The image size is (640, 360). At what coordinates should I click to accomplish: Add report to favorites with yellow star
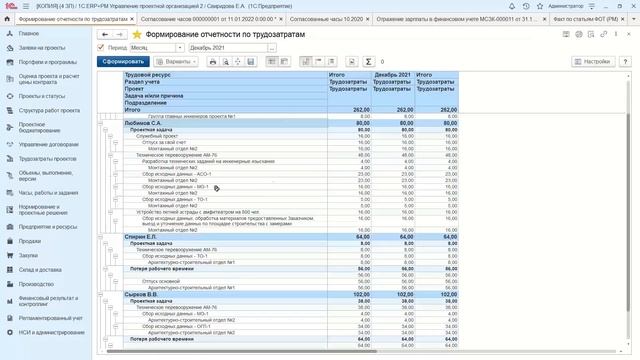click(x=137, y=35)
